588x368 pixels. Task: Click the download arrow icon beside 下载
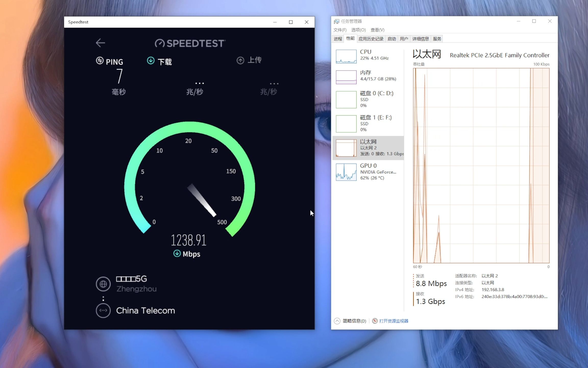pos(151,61)
